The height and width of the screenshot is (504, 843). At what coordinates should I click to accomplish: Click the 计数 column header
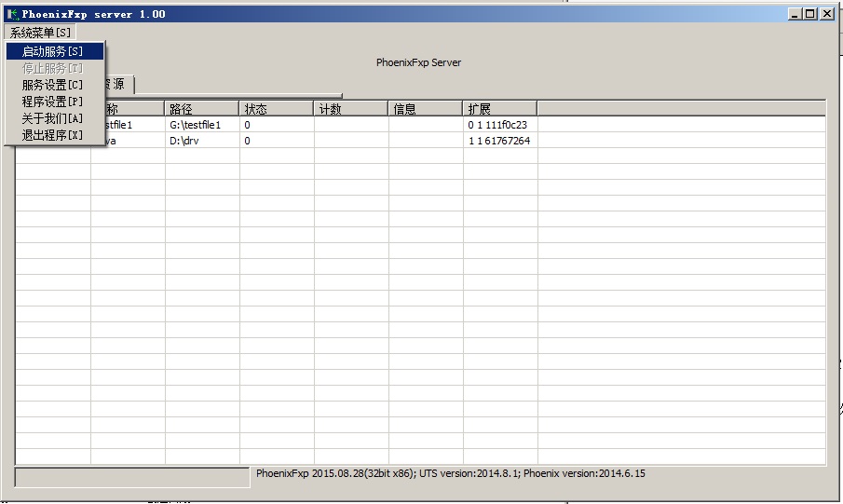pyautogui.click(x=351, y=109)
